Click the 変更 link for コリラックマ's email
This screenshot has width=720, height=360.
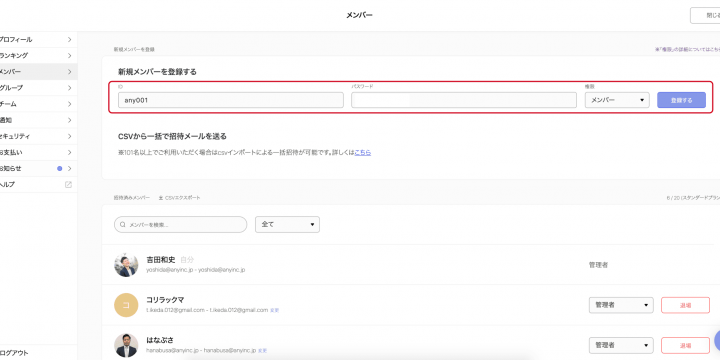tap(275, 310)
